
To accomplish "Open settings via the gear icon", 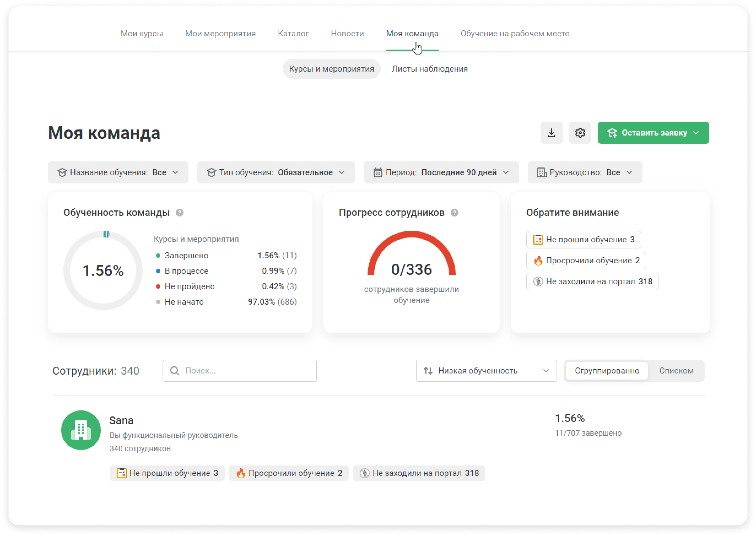I will [580, 133].
